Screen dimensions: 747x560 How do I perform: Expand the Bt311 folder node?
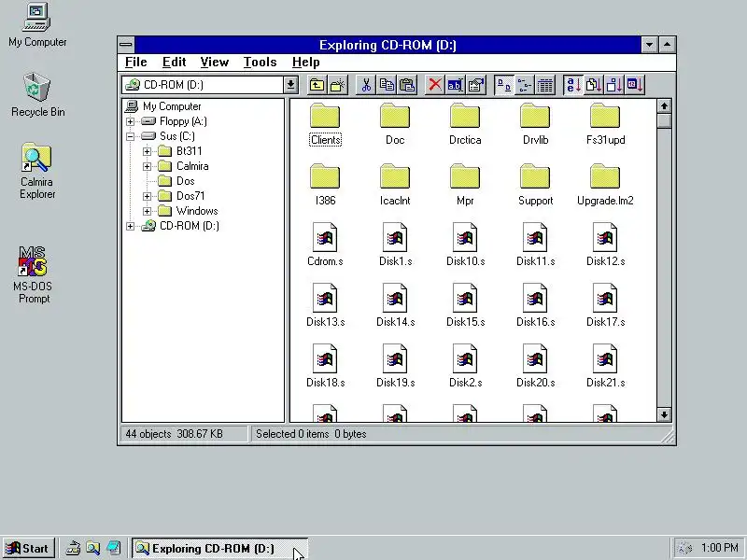click(147, 151)
